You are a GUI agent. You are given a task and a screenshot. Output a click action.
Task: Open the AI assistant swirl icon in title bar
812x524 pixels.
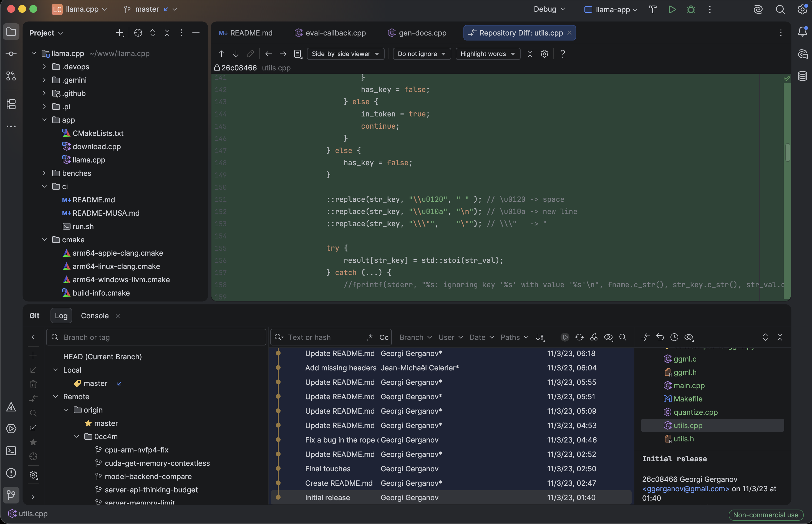(758, 9)
